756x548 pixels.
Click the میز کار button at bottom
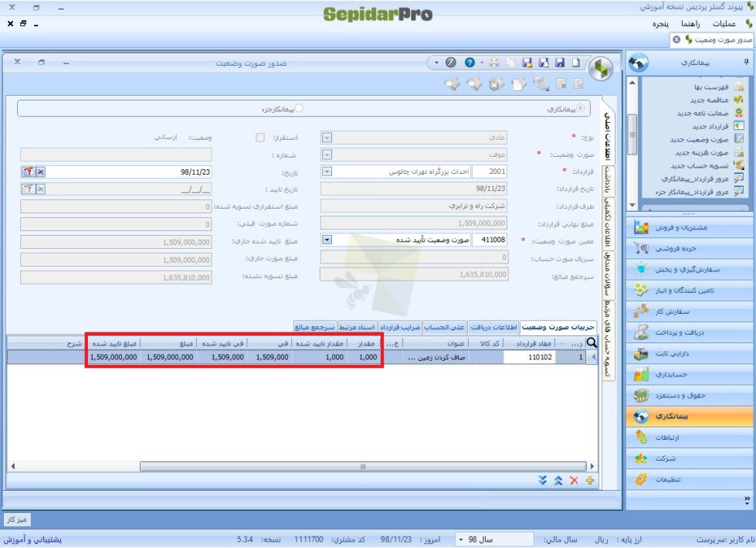pos(17,519)
